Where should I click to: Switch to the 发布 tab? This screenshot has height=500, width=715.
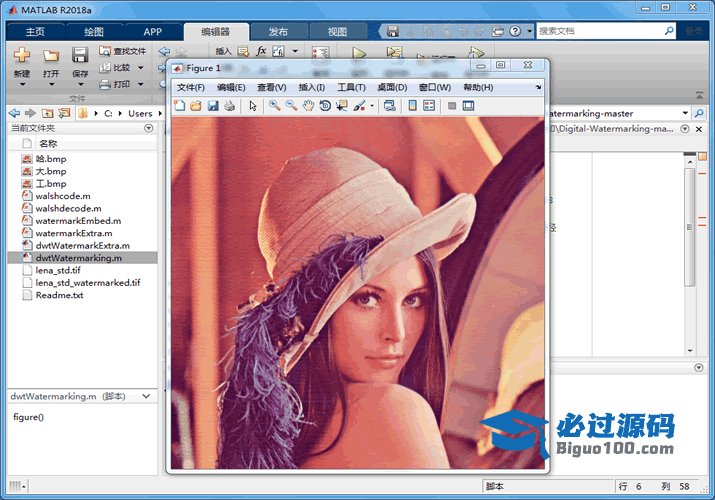(x=278, y=31)
